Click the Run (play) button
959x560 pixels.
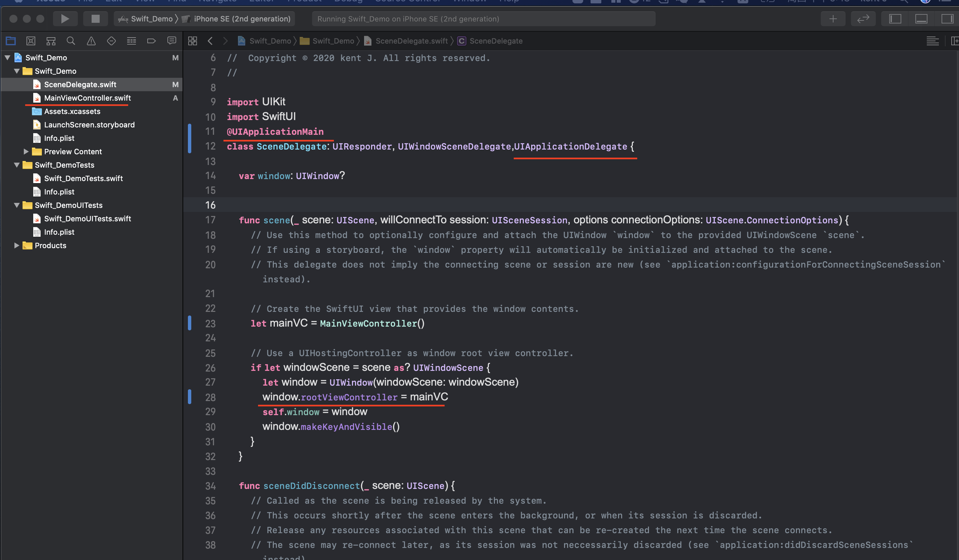click(65, 19)
